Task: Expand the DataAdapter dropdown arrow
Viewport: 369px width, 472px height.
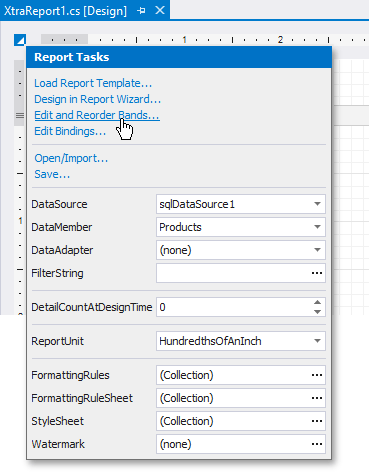Action: 317,250
